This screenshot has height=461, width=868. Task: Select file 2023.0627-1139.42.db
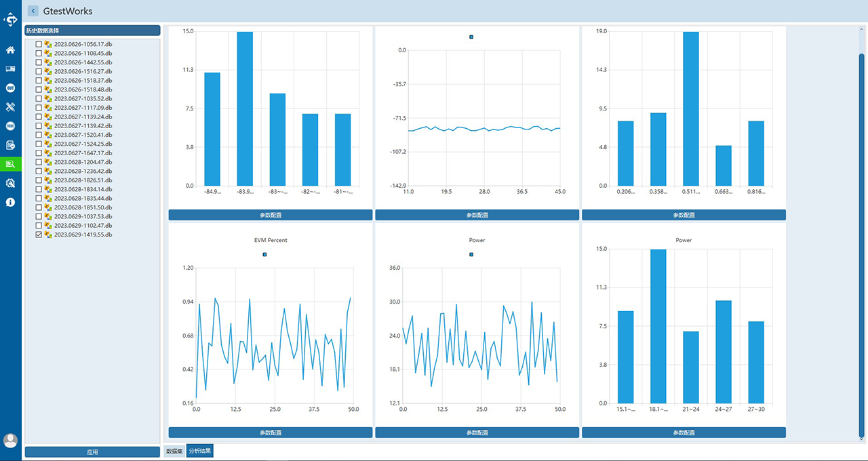[x=83, y=126]
